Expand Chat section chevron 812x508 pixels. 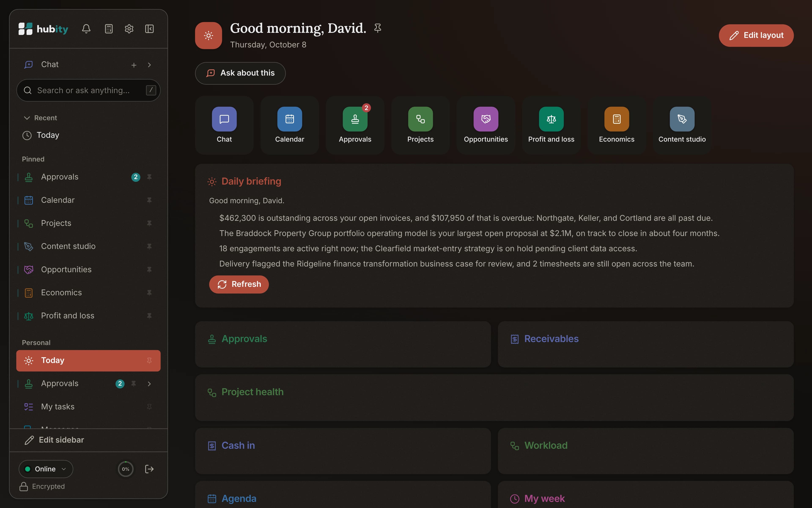pos(149,65)
